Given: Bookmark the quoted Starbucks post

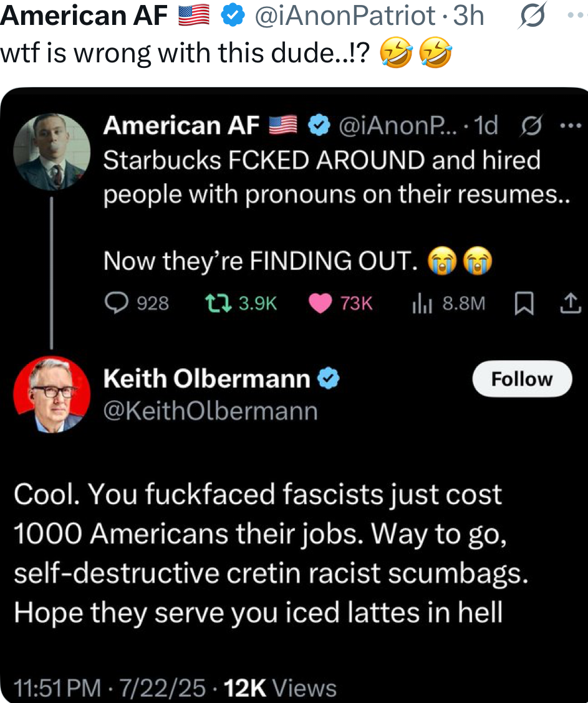Looking at the screenshot, I should 524,304.
